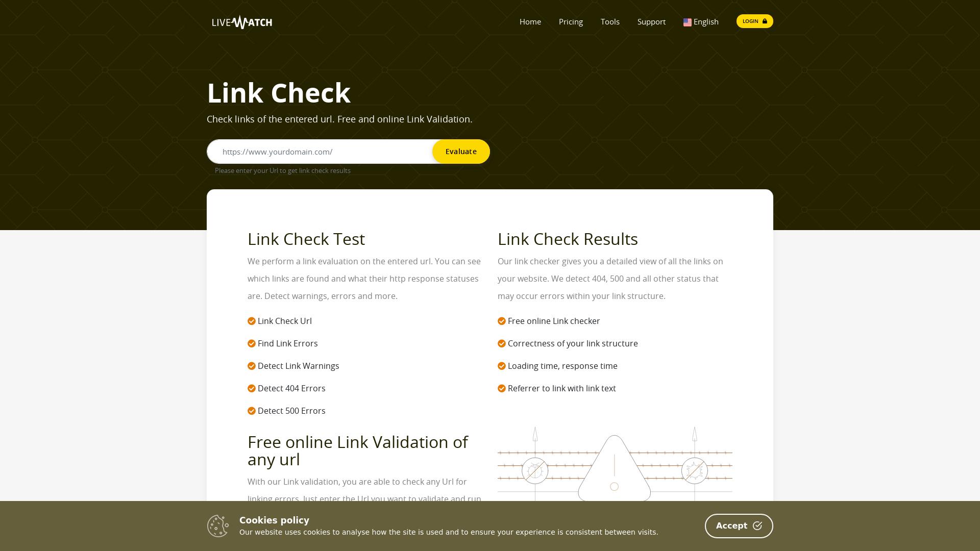Accept the cookies policy

pos(739,525)
